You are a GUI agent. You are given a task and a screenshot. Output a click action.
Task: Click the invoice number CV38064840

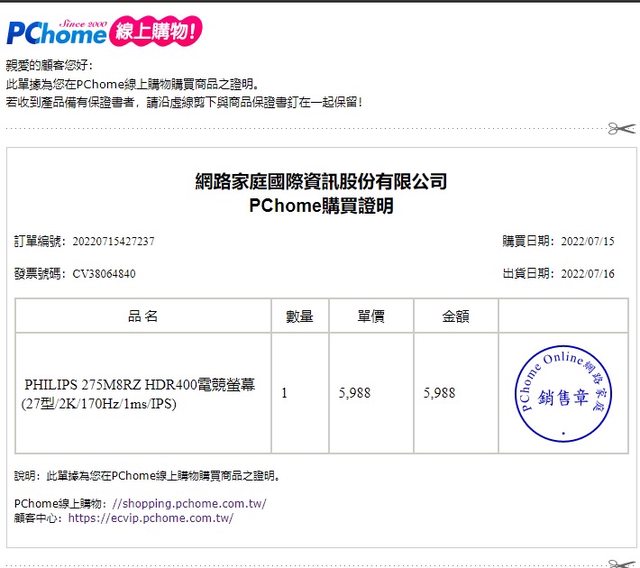[x=104, y=273]
